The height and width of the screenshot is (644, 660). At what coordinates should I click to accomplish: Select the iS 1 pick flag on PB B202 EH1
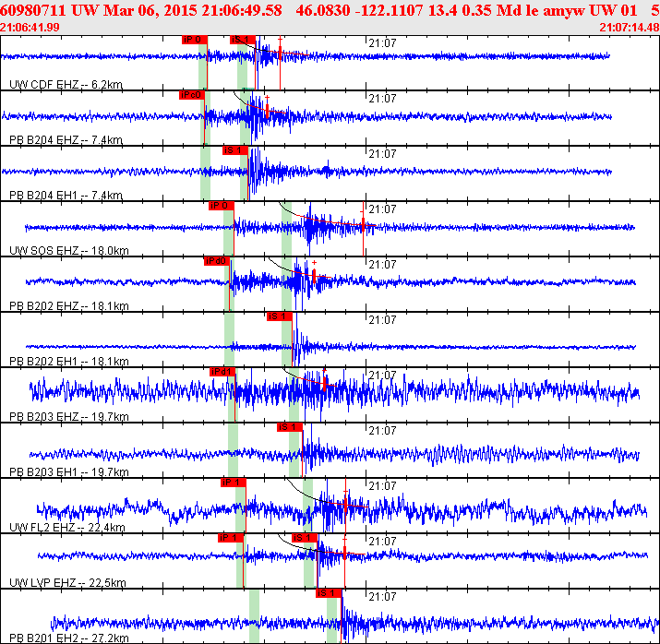[x=279, y=316]
